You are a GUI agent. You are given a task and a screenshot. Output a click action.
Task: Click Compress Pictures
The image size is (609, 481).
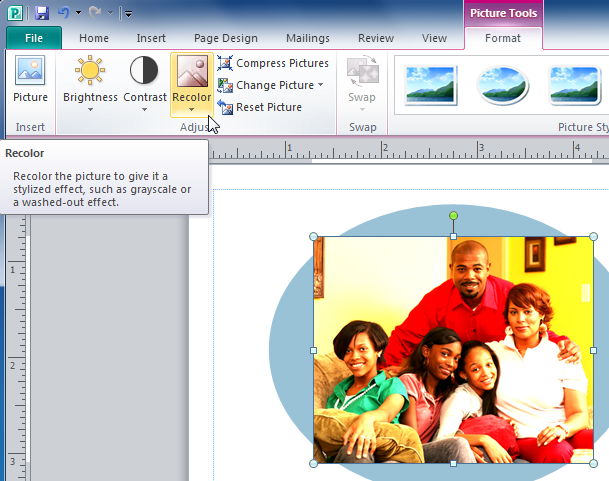(273, 63)
